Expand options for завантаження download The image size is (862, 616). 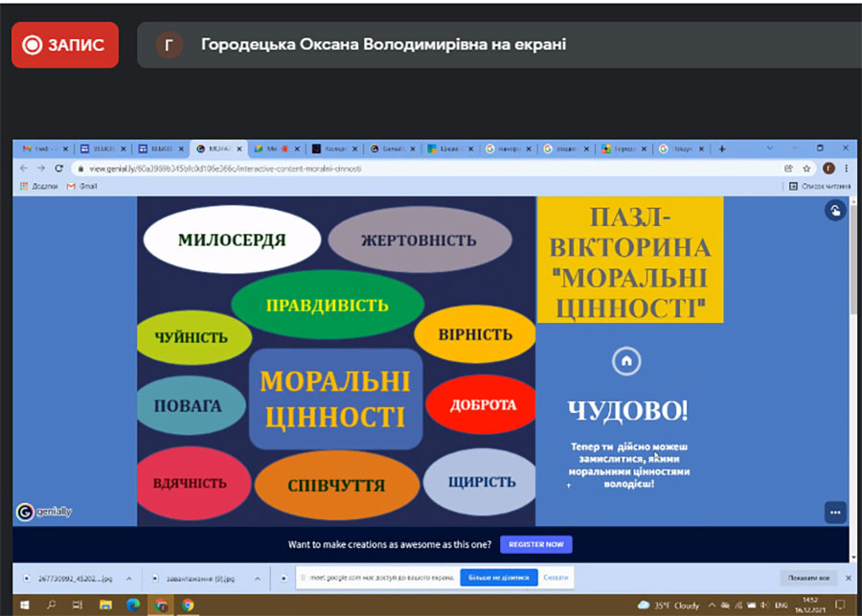point(258,579)
